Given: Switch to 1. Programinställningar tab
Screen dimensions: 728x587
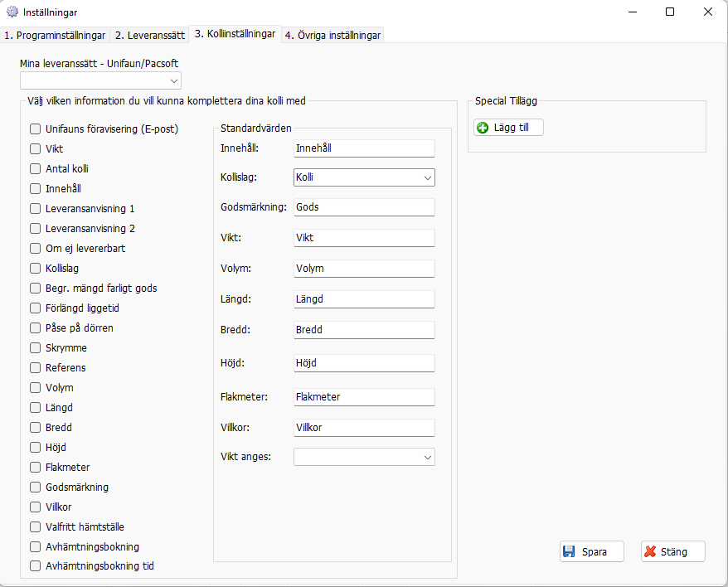Looking at the screenshot, I should click(x=55, y=35).
